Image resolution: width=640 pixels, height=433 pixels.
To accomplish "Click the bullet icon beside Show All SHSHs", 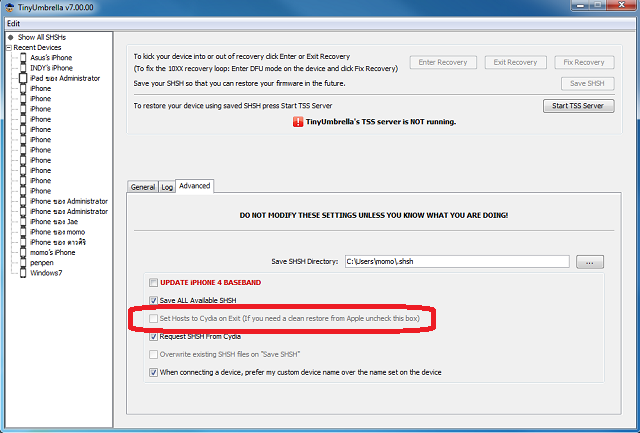I will pos(11,37).
